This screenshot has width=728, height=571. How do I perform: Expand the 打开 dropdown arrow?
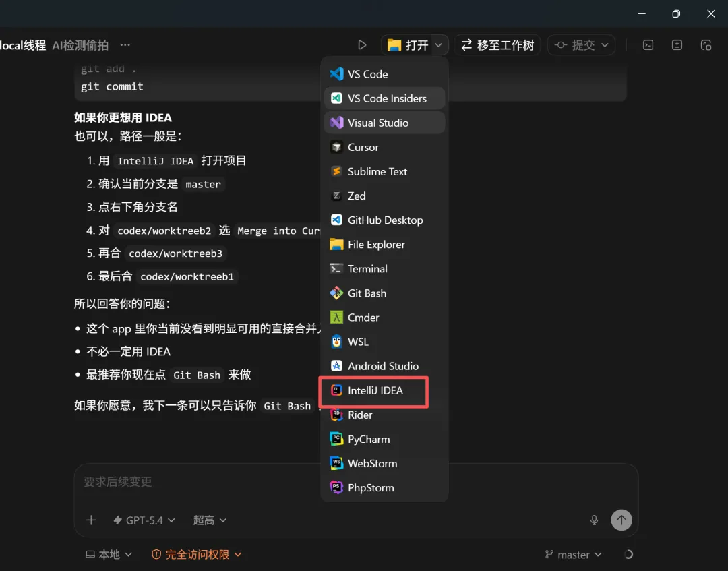[438, 45]
